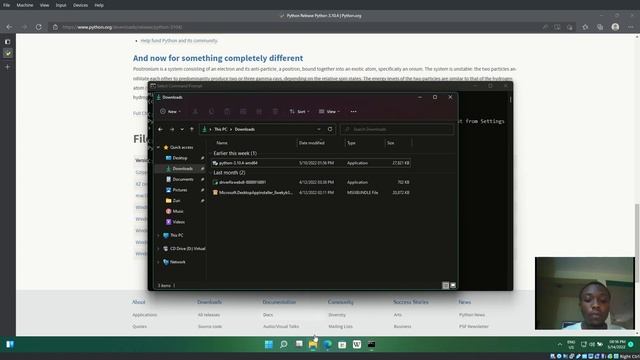Refresh the Downloads folder view
The width and height of the screenshot is (640, 360).
[x=330, y=129]
